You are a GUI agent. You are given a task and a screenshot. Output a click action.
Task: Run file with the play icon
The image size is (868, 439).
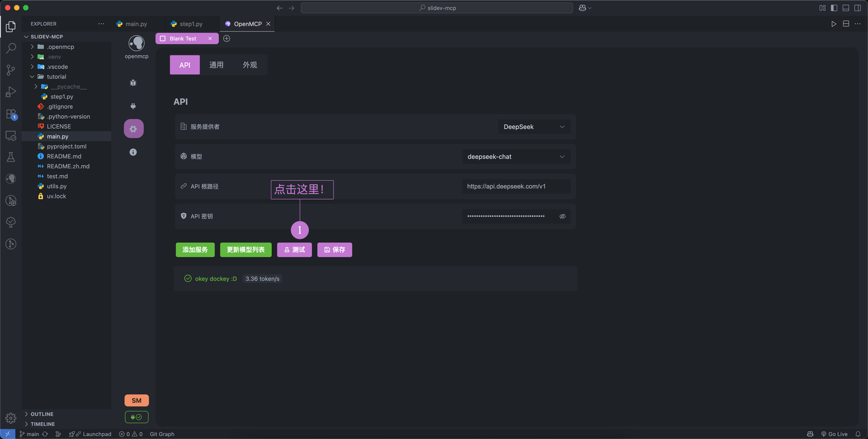click(x=834, y=24)
